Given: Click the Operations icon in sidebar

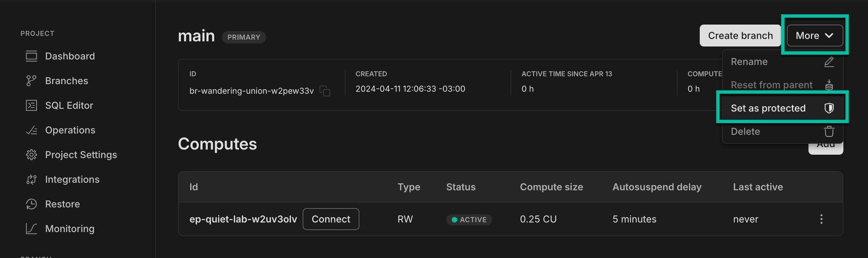Looking at the screenshot, I should (x=31, y=130).
